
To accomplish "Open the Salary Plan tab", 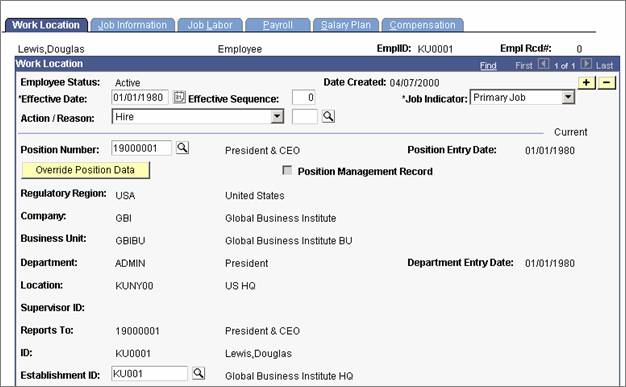I will 346,25.
